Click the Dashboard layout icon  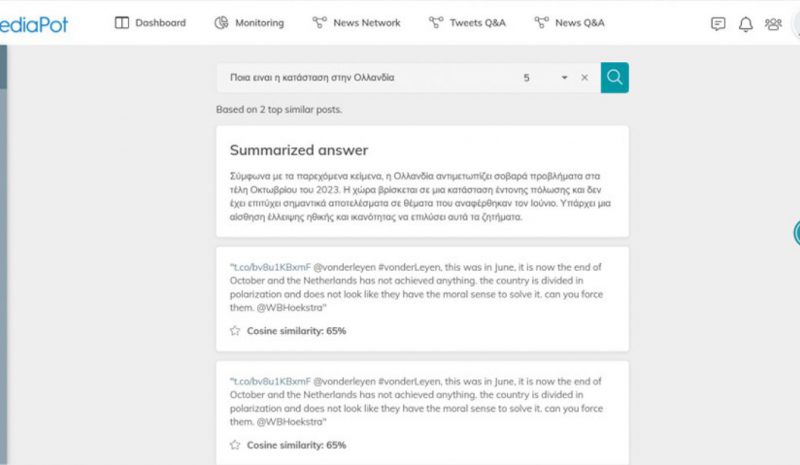click(122, 22)
